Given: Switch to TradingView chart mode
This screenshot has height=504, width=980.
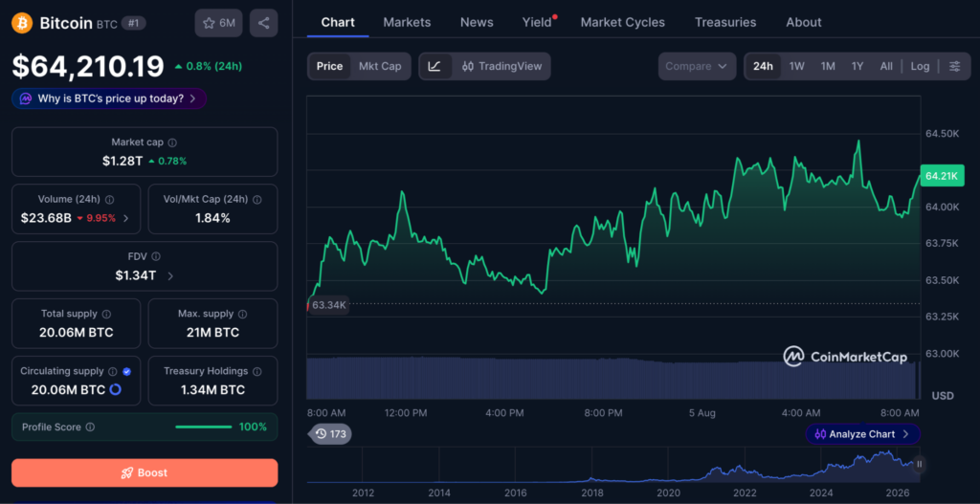Looking at the screenshot, I should click(x=501, y=66).
